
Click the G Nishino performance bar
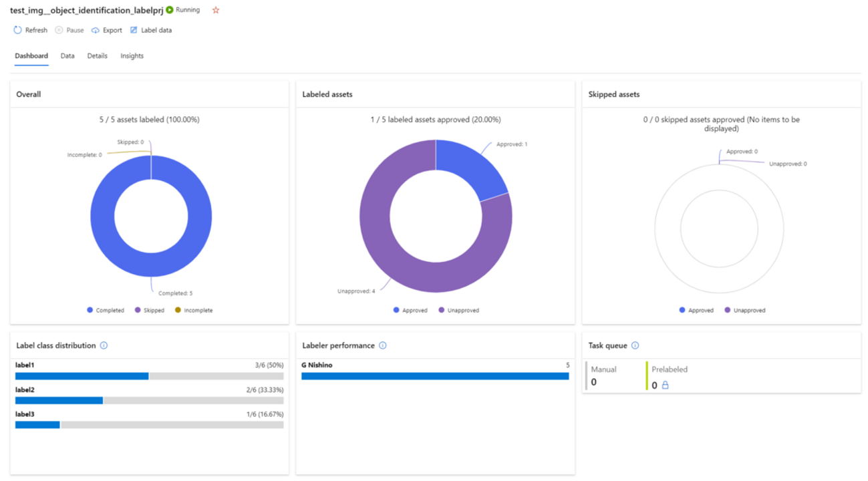tap(435, 376)
